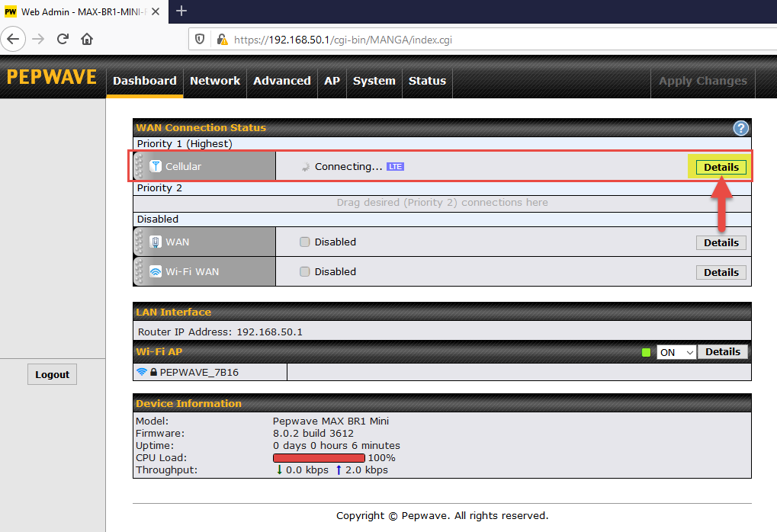Go back using browser back arrow
The width and height of the screenshot is (777, 532).
pos(14,39)
